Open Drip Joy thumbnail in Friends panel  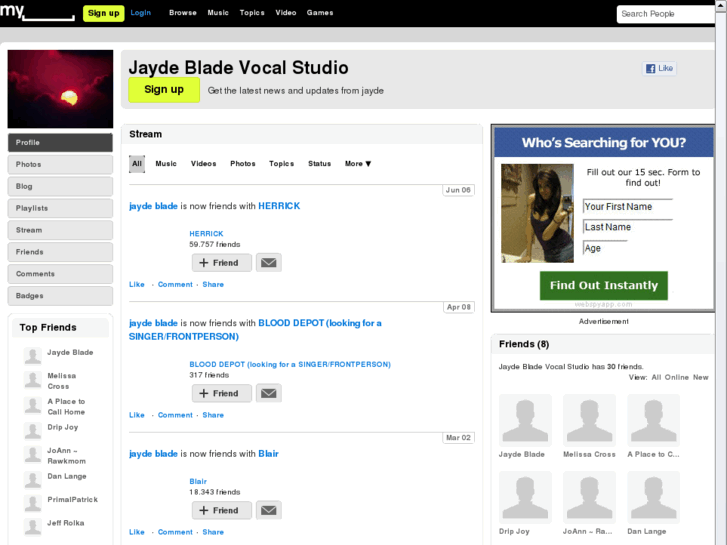click(525, 497)
